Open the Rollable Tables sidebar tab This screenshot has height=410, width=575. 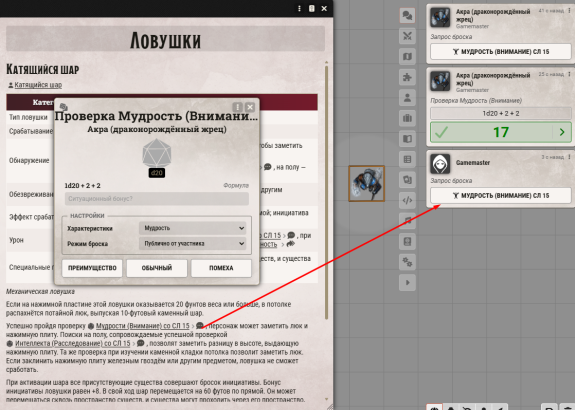(x=407, y=159)
